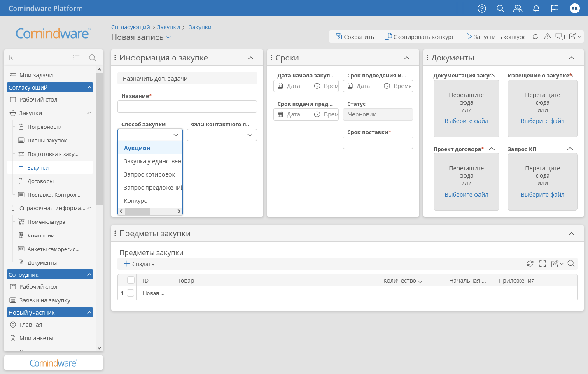Viewport: 588px width, 374px height.
Task: Choose Конкурс option in the list
Action: [x=150, y=201]
